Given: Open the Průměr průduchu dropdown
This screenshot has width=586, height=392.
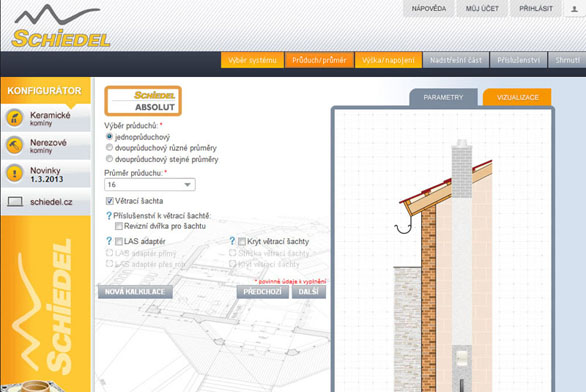Looking at the screenshot, I should point(149,185).
